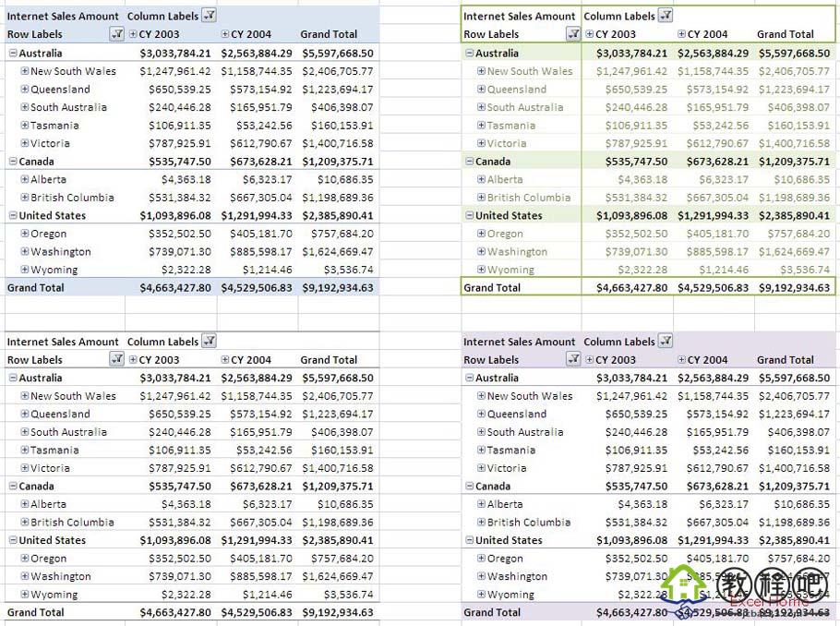The width and height of the screenshot is (840, 626).
Task: Expand CY 2003 column in top-left blue table
Action: pyautogui.click(x=133, y=34)
